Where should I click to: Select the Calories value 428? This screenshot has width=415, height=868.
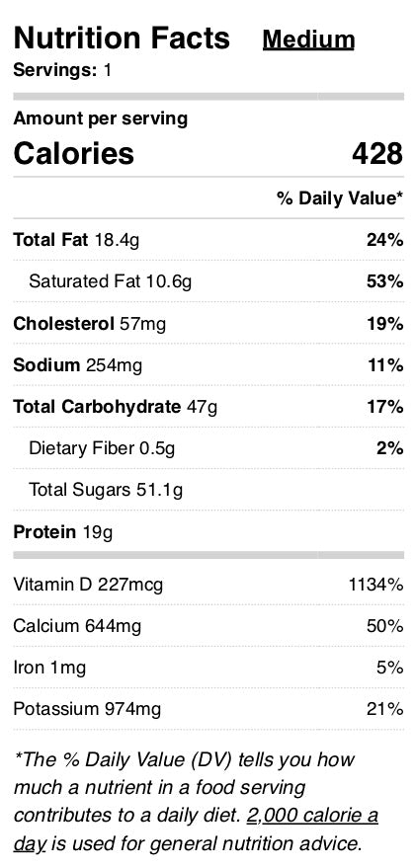377,153
